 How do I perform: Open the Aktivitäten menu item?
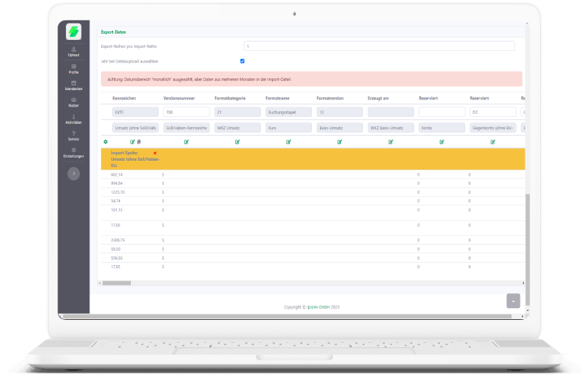tap(74, 118)
